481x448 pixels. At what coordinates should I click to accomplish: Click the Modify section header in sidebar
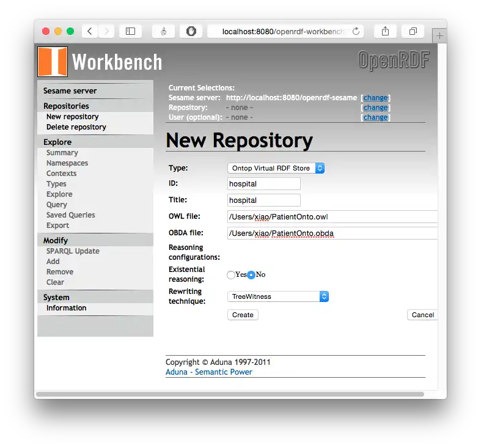pos(56,241)
